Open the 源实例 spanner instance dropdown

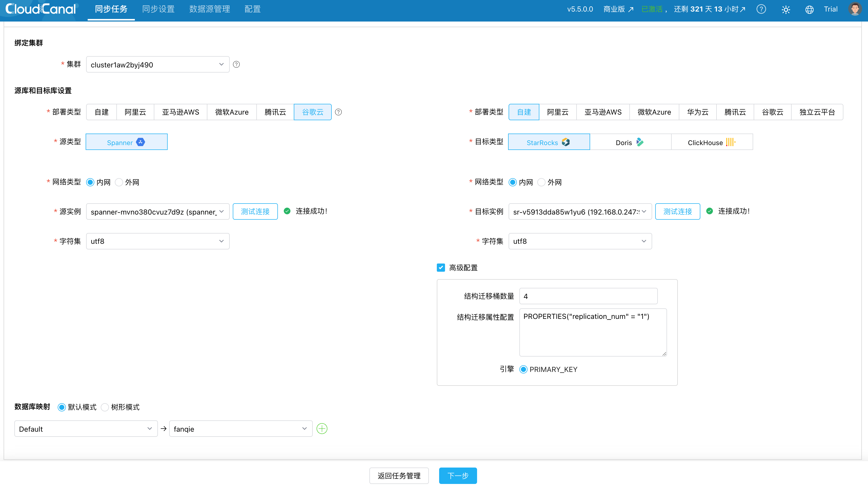[157, 212]
